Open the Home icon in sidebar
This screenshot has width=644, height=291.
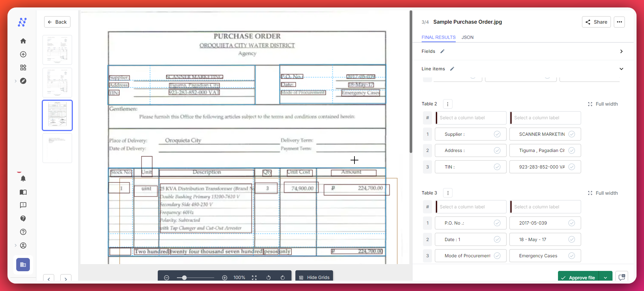coord(23,41)
